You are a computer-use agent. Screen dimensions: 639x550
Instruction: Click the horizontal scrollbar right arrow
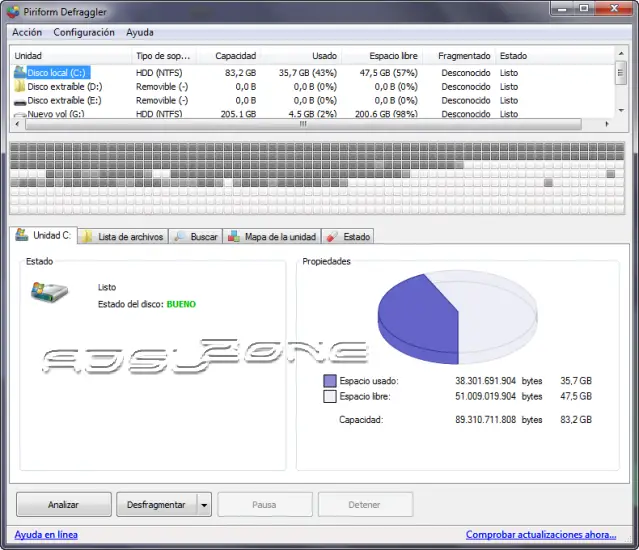pos(607,124)
